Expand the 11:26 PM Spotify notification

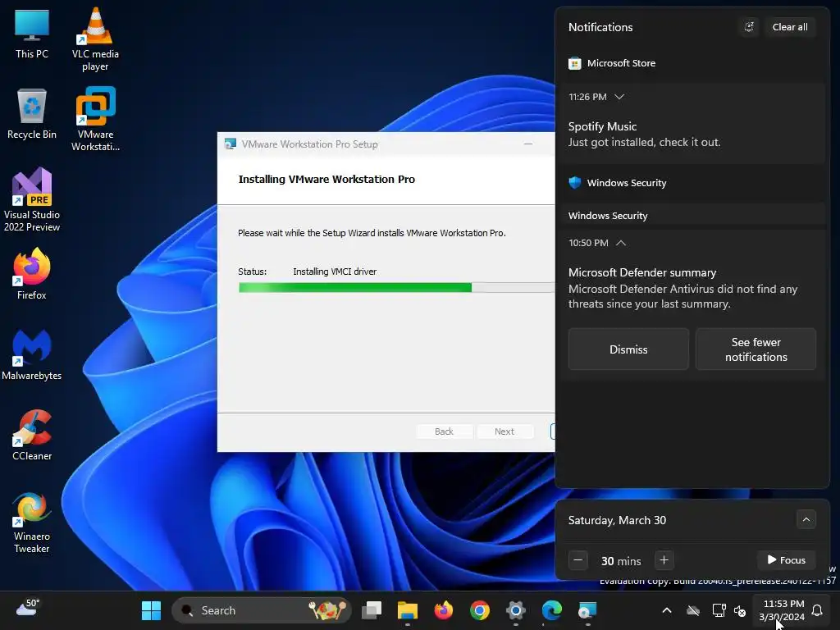[x=619, y=97]
